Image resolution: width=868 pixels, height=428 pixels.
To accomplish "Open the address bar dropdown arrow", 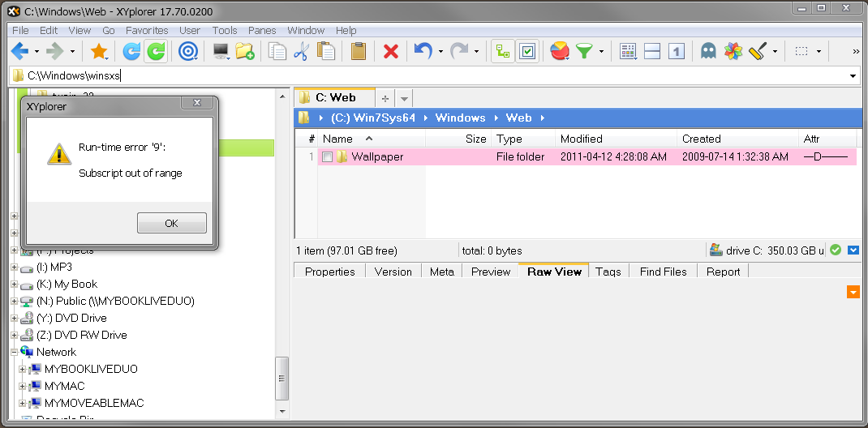I will click(853, 76).
